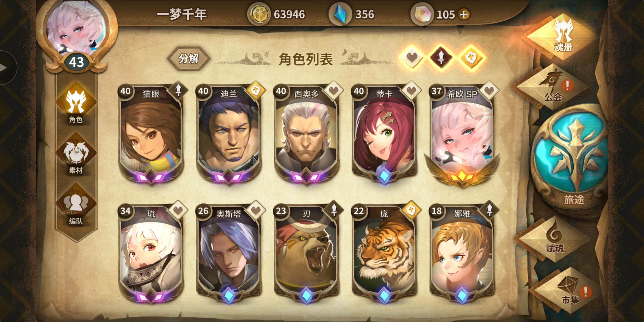
Task: Open the 庞 tiger character card
Action: tap(384, 253)
